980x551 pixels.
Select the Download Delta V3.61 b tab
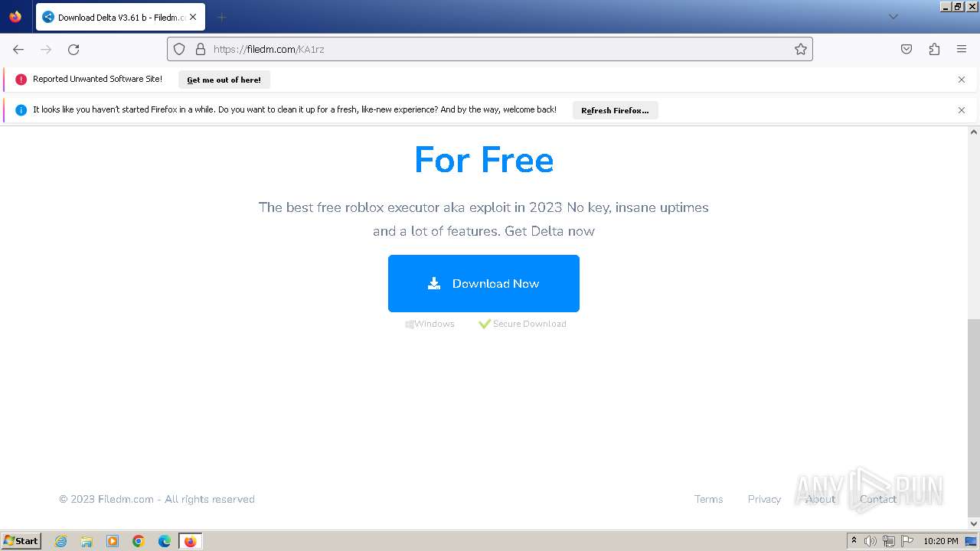[x=120, y=17]
